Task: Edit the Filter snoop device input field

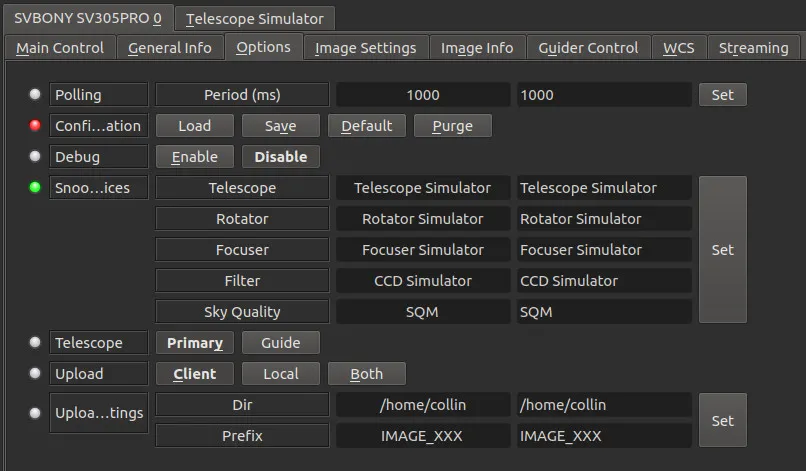Action: [604, 281]
